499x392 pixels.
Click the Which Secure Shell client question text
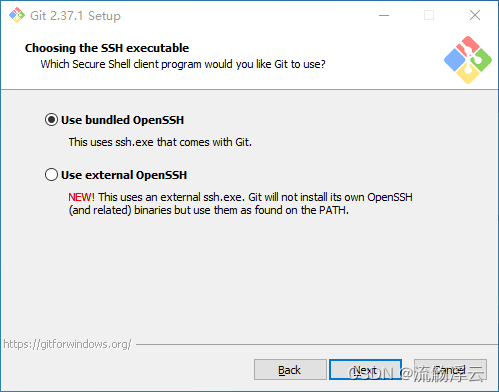[183, 64]
